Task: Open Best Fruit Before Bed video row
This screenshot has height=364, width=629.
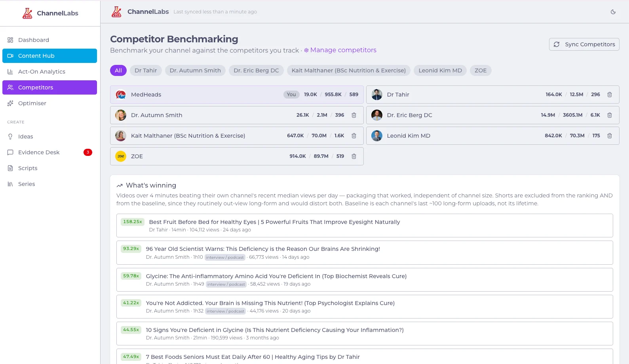Action: pyautogui.click(x=365, y=226)
